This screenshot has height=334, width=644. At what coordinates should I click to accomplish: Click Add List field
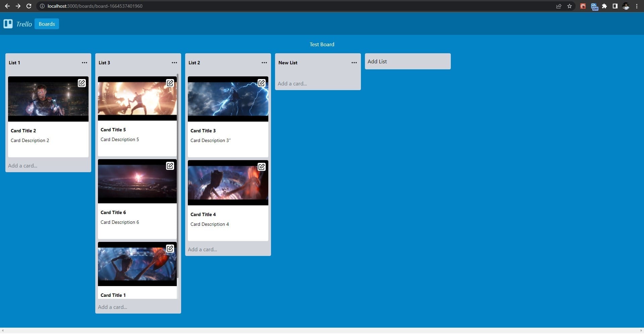coord(408,62)
